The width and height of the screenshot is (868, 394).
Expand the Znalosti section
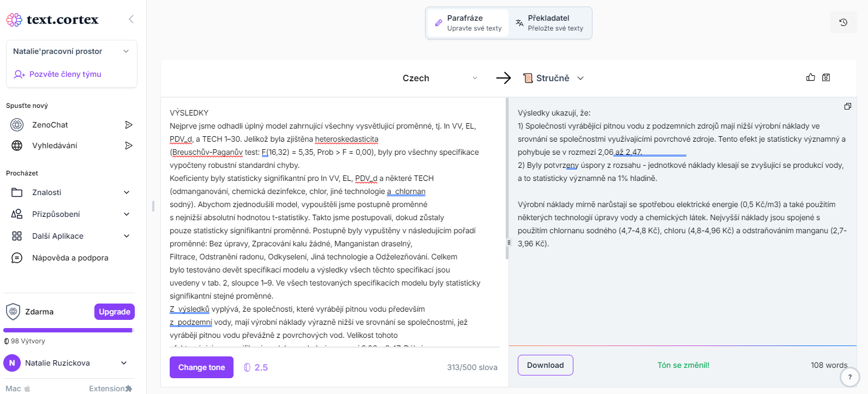click(x=127, y=192)
